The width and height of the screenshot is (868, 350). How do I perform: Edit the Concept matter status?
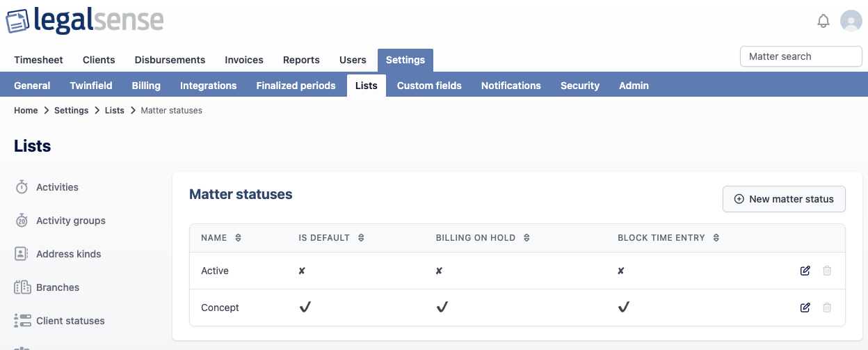tap(805, 308)
